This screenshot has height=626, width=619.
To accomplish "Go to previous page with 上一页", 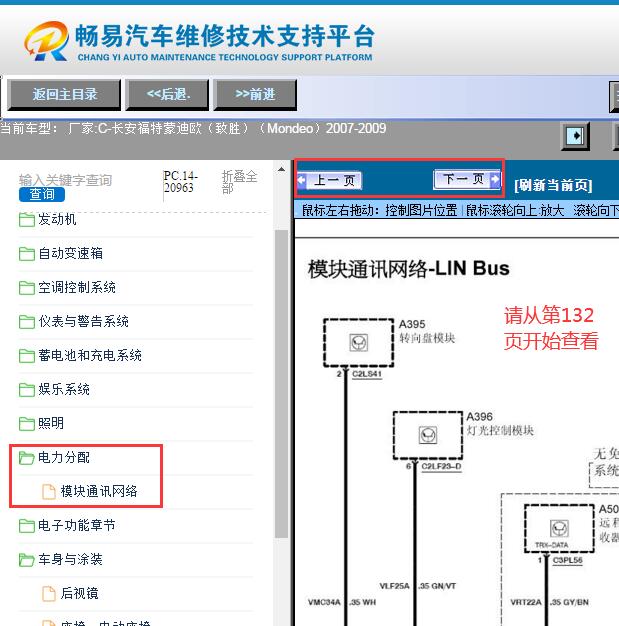I will [x=329, y=180].
